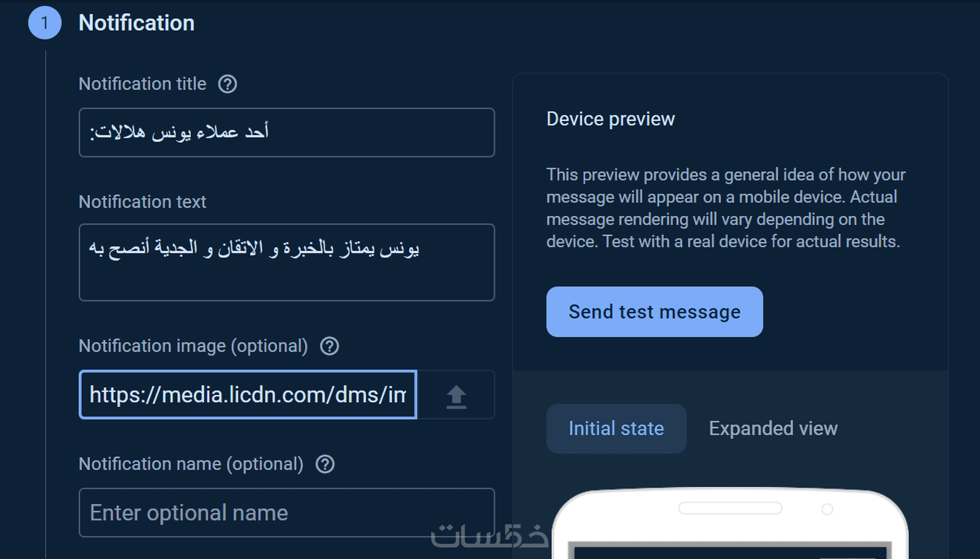Click the Khamsat watermark logo

[x=489, y=536]
